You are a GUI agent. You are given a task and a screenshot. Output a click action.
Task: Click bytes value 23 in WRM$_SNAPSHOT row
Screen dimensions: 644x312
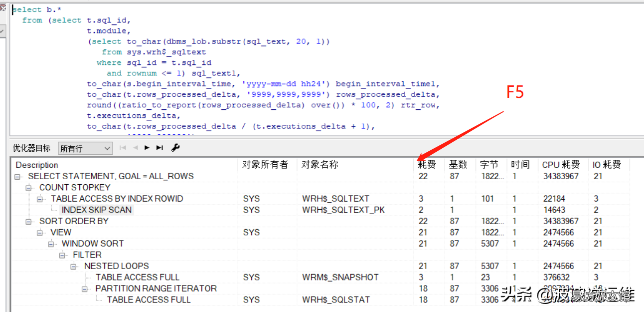pyautogui.click(x=485, y=278)
